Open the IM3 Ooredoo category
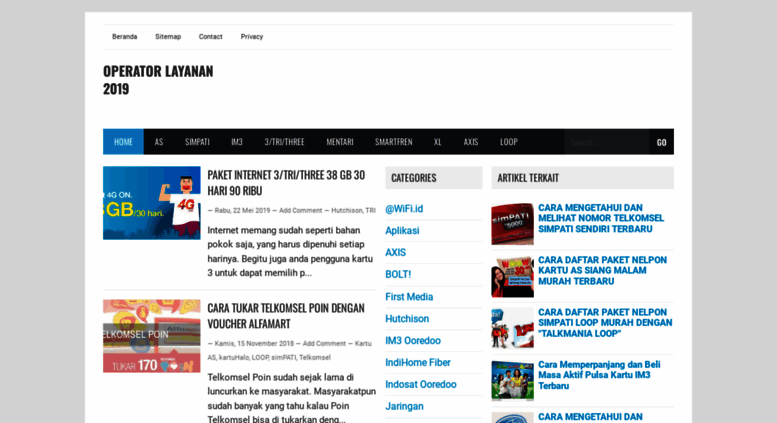777x423 pixels. click(413, 341)
